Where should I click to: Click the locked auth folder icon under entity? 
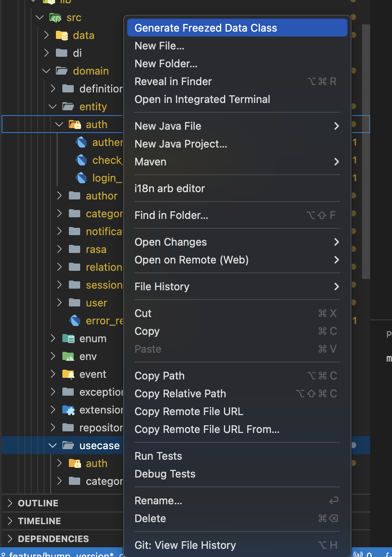[75, 124]
